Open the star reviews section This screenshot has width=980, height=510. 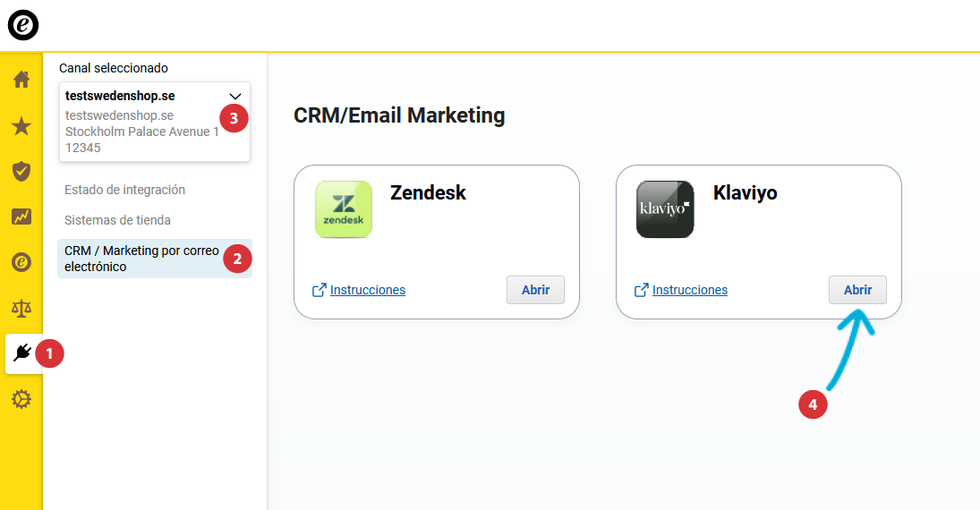[x=21, y=125]
